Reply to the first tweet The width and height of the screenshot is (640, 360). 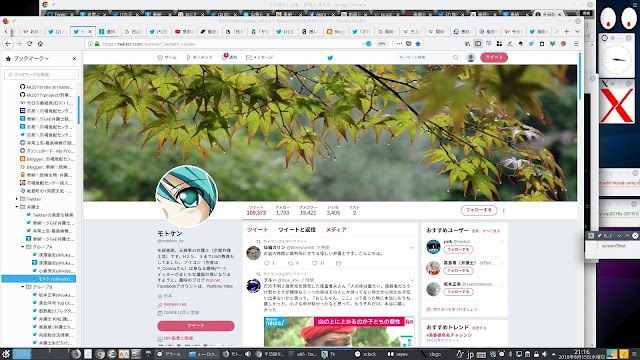(x=267, y=263)
